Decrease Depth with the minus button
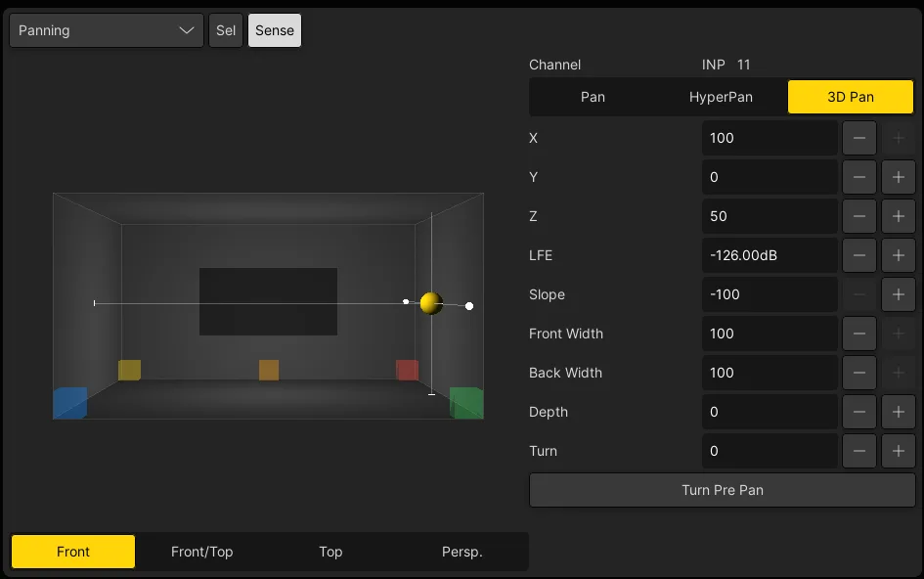The image size is (924, 579). [859, 412]
